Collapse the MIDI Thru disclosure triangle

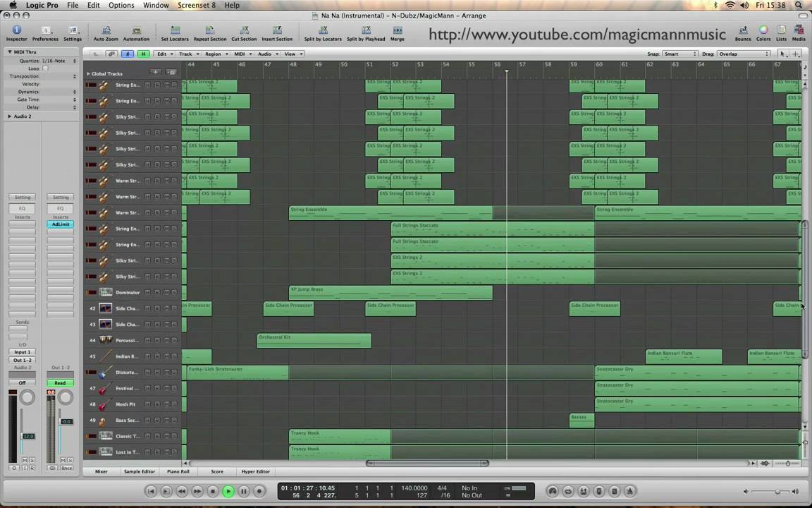tap(9, 52)
